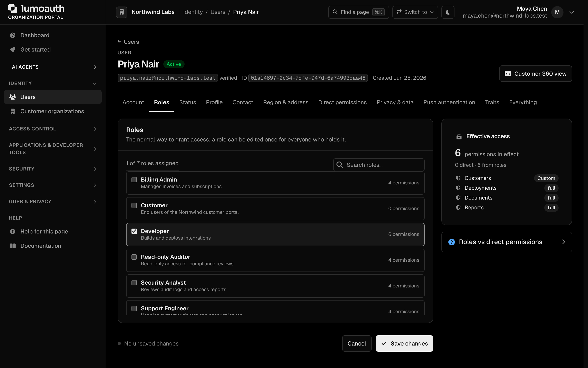Viewport: 588px width, 368px height.
Task: Expand the AI Agents sidebar section
Action: point(53,67)
